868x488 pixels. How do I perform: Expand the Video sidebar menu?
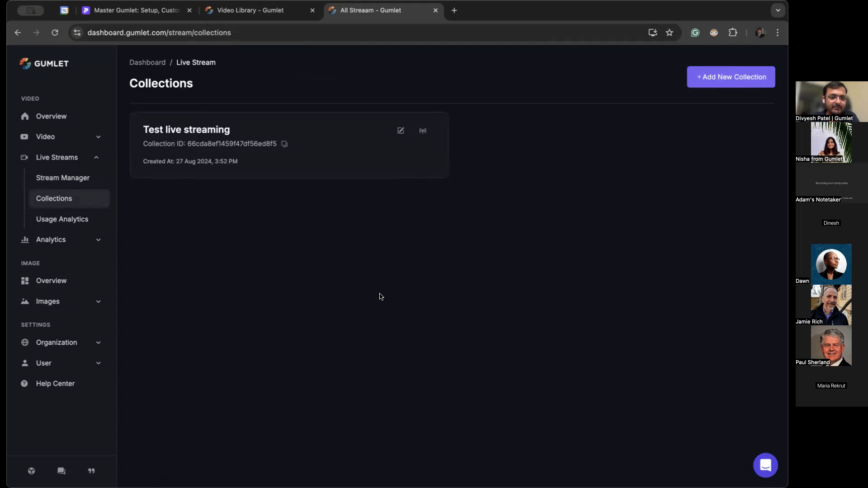tap(61, 136)
